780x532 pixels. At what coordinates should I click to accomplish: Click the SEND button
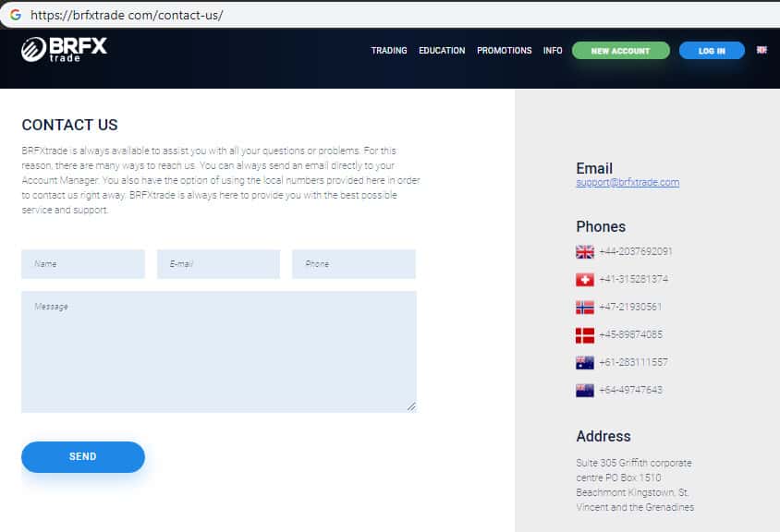83,457
